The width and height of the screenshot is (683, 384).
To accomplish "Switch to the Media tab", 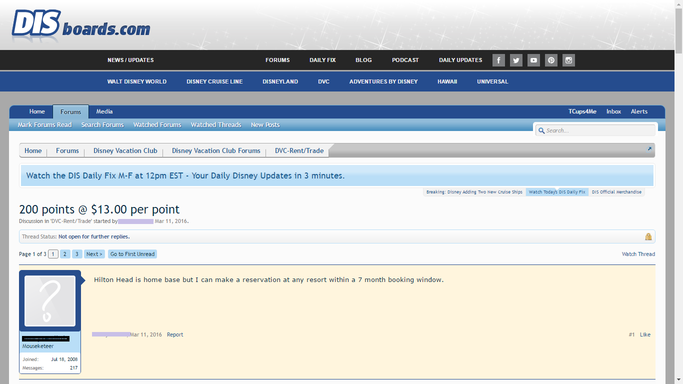I will click(104, 111).
